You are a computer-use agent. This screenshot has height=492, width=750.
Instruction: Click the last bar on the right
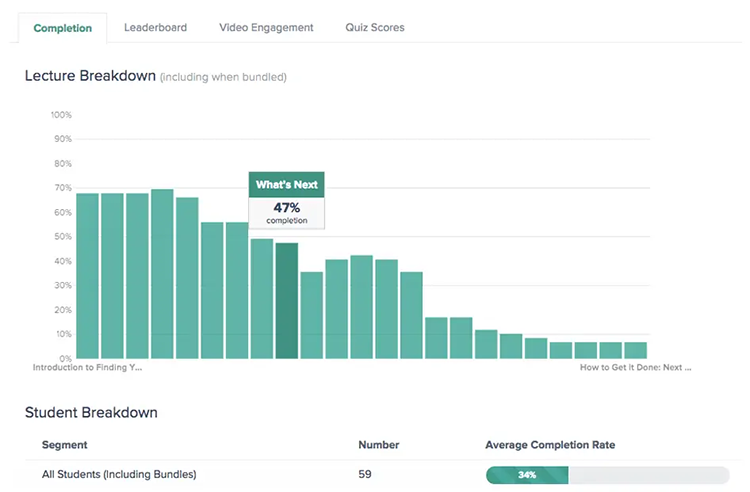(636, 350)
